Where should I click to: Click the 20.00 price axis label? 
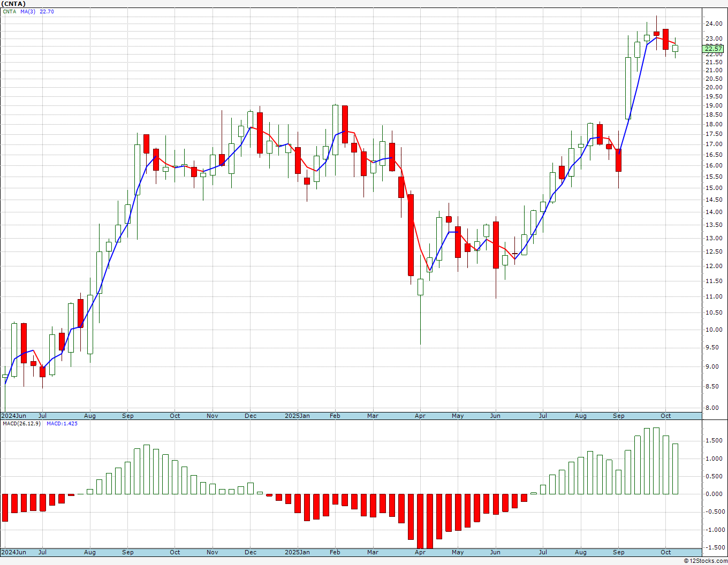(x=714, y=87)
